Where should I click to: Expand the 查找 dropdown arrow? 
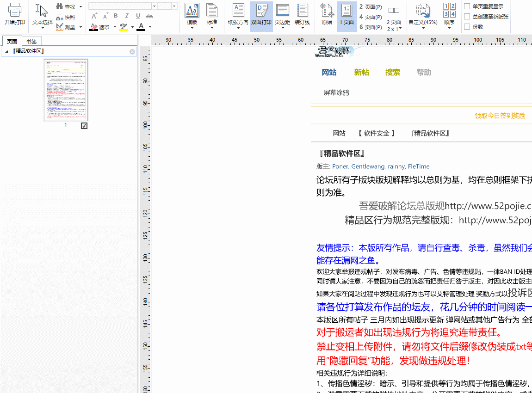[81, 7]
